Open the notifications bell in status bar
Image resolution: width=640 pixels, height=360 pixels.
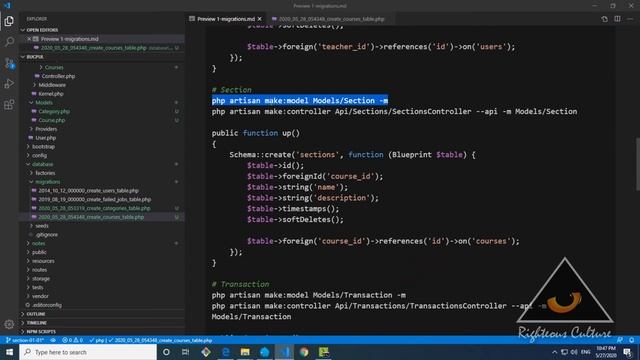click(x=631, y=340)
